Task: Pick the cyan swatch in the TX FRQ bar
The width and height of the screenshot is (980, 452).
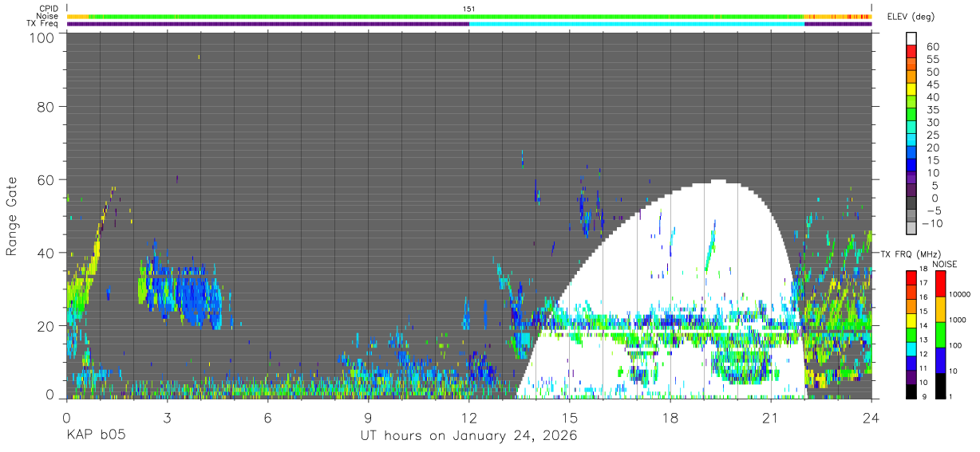Action: coord(911,348)
